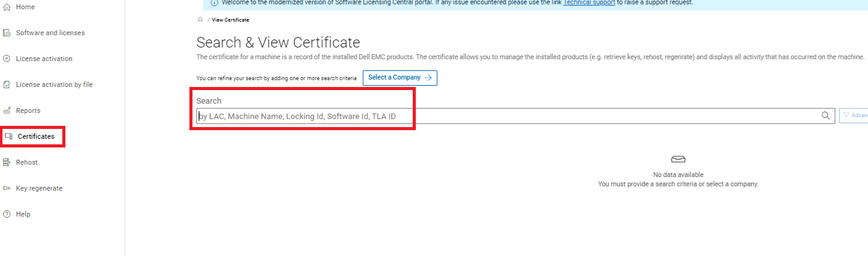
Task: Click the Help question mark icon
Action: click(x=7, y=214)
